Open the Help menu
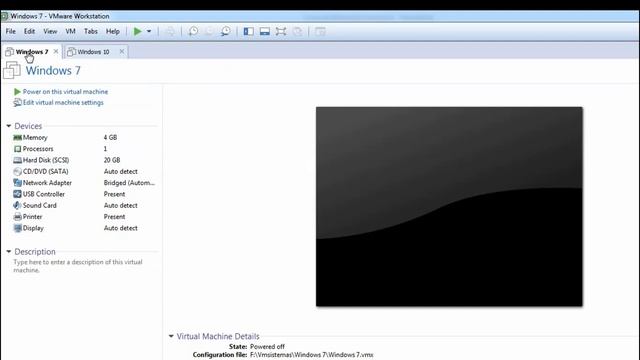The image size is (640, 360). pos(113,31)
